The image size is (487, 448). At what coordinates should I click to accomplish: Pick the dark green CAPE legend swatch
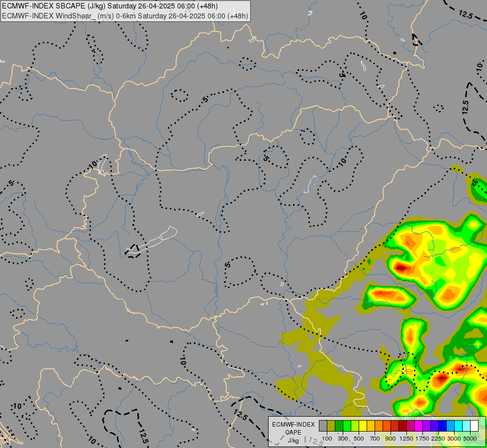click(x=339, y=426)
